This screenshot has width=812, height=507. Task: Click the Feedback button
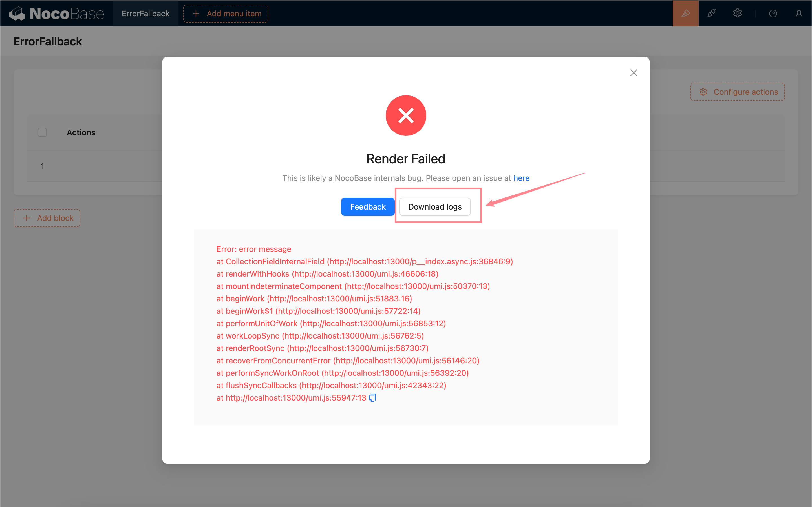point(368,206)
